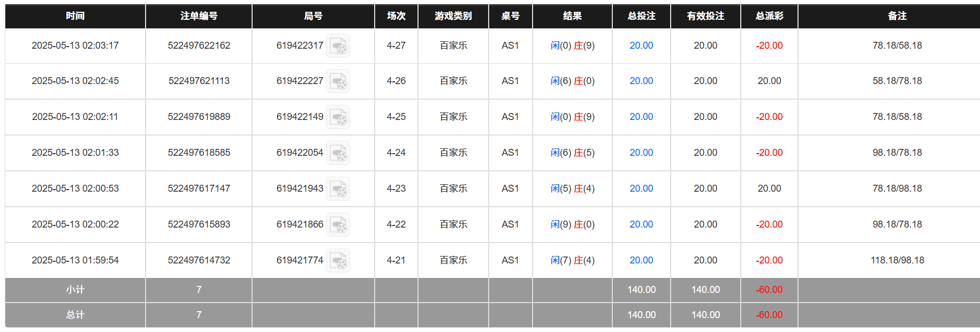Open replay icon next to 619421943
980x332 pixels.
[x=338, y=189]
